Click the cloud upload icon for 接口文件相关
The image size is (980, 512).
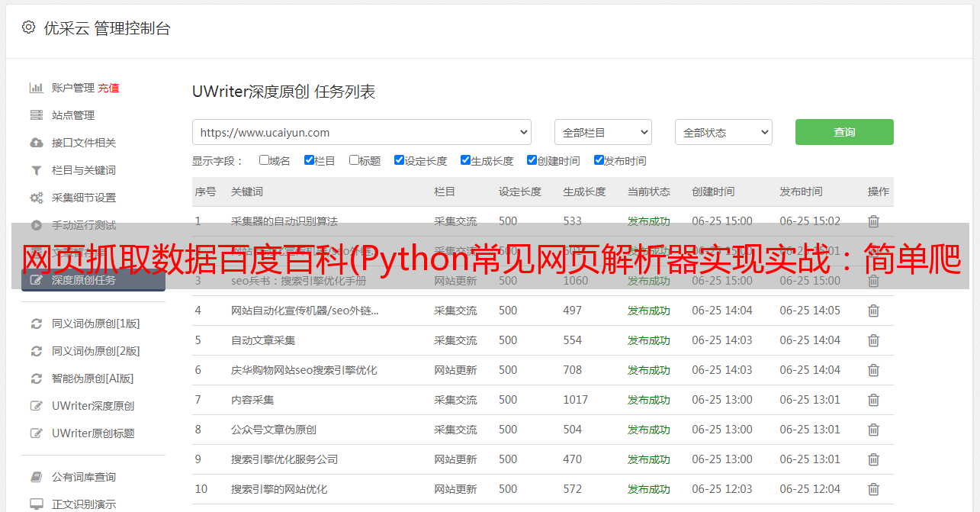coord(36,143)
